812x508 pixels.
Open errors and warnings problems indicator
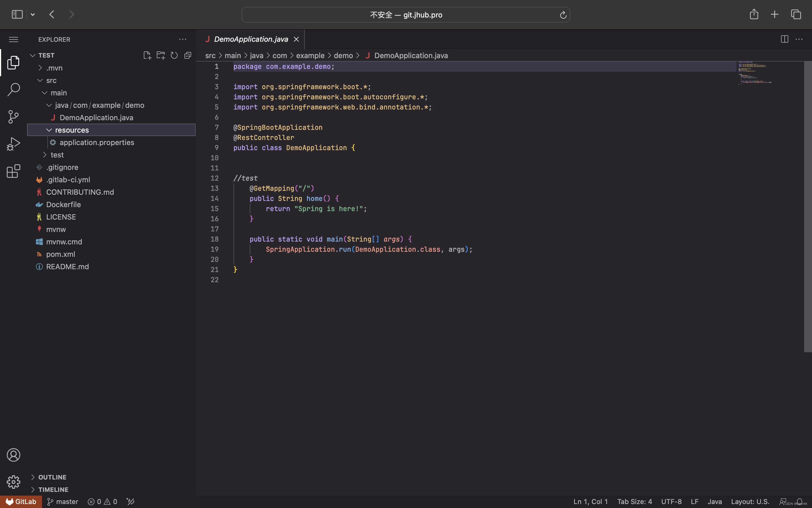coord(103,502)
